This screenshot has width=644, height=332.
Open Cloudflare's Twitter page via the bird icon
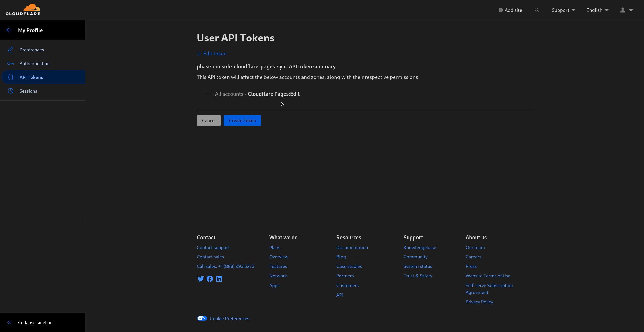(x=200, y=279)
